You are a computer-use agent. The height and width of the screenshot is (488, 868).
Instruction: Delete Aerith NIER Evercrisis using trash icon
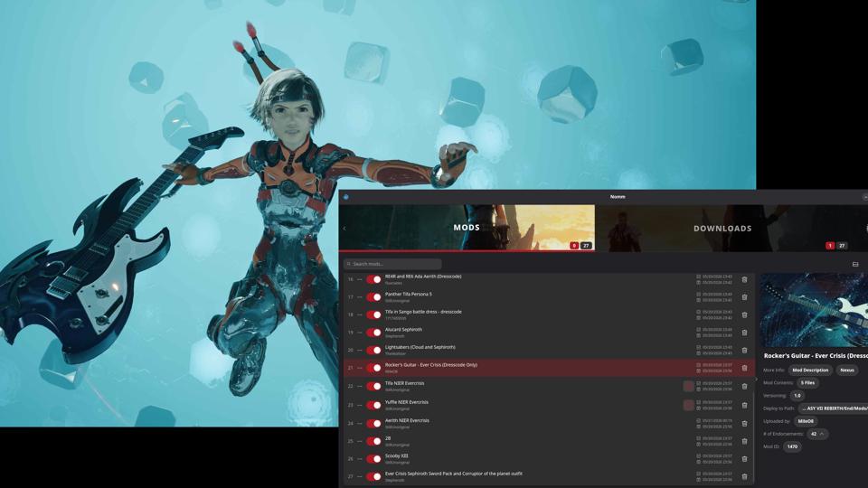tap(744, 423)
